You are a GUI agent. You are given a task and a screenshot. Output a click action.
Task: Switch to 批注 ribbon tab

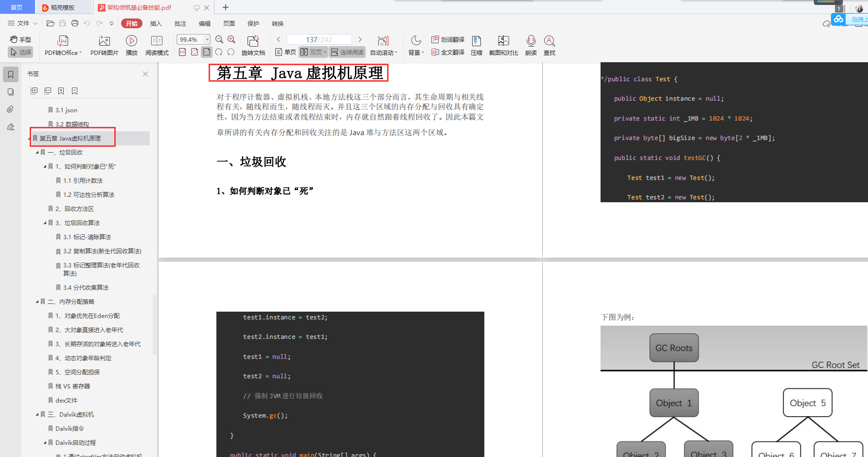coord(180,23)
